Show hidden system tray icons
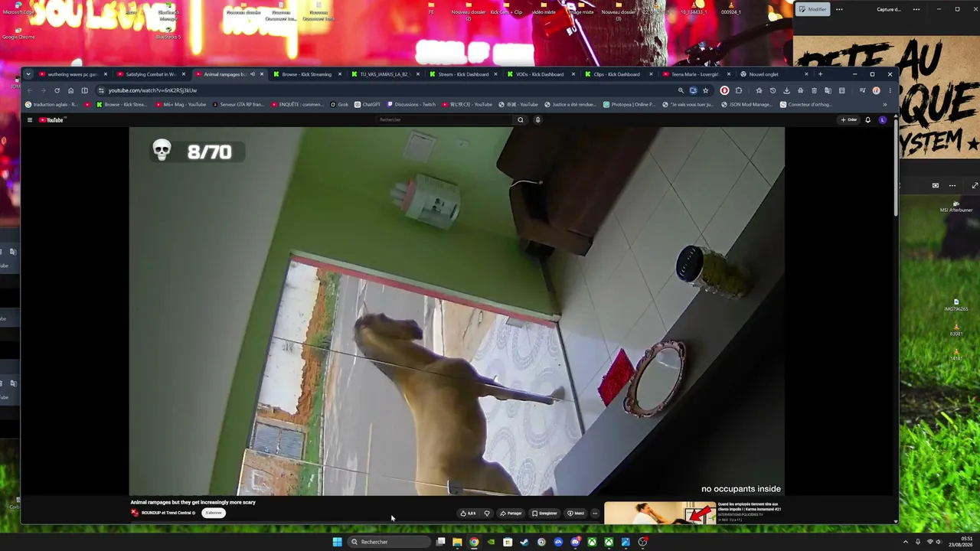Image resolution: width=980 pixels, height=551 pixels. point(906,542)
